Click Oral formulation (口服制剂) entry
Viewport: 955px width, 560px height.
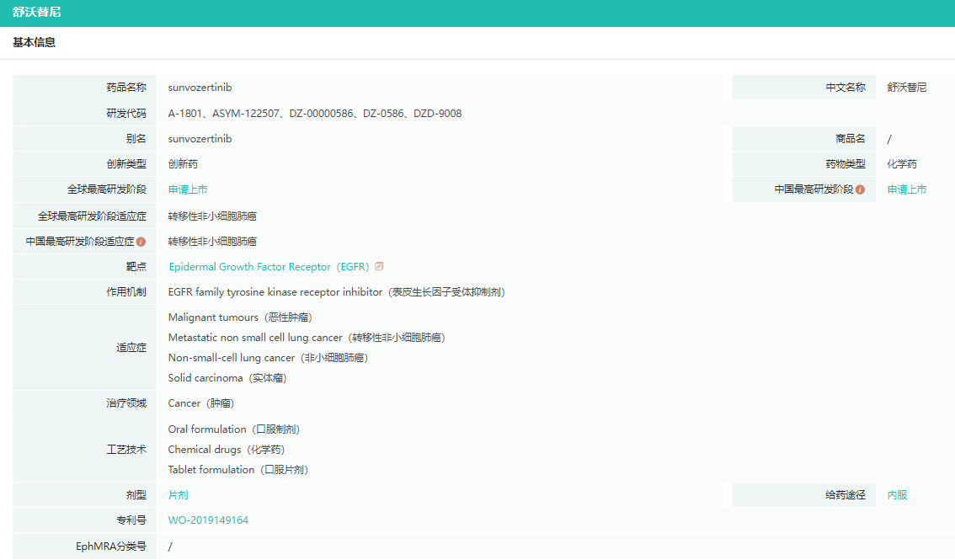(234, 429)
